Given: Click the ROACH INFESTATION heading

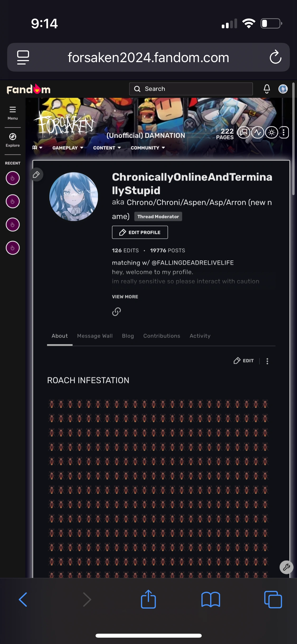Looking at the screenshot, I should [88, 380].
